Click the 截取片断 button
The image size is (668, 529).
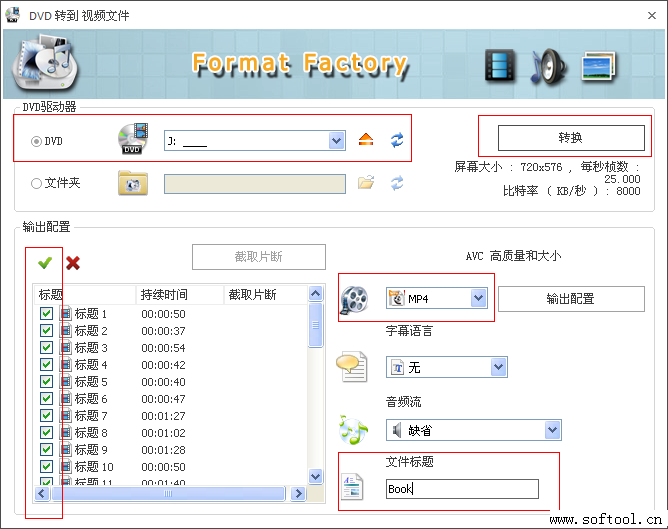pos(259,257)
